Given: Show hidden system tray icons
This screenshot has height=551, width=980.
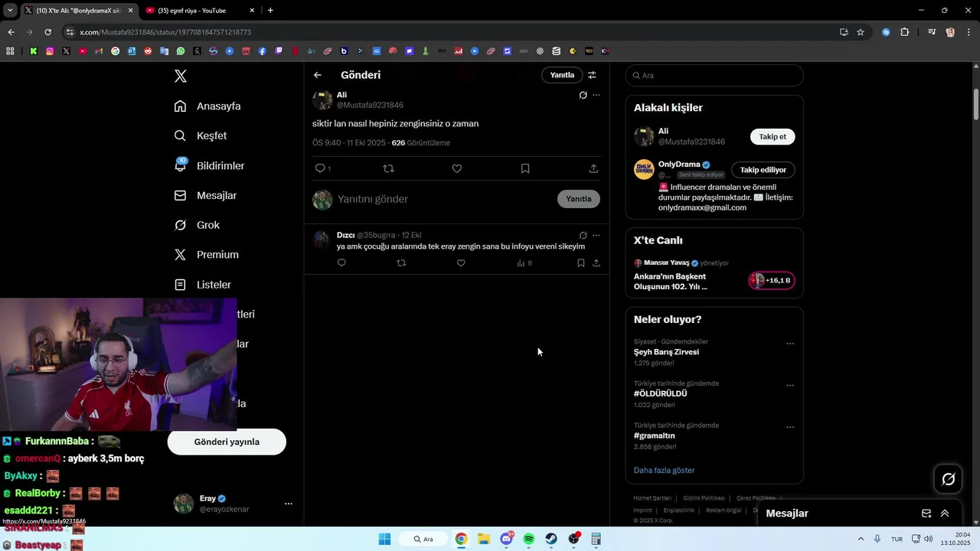Looking at the screenshot, I should tap(861, 539).
